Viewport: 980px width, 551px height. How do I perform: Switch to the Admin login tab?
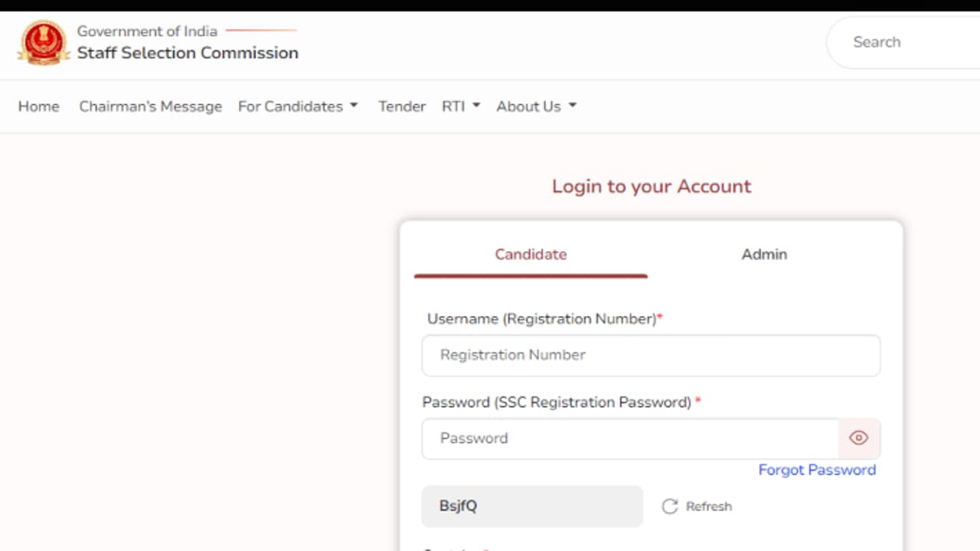coord(764,255)
